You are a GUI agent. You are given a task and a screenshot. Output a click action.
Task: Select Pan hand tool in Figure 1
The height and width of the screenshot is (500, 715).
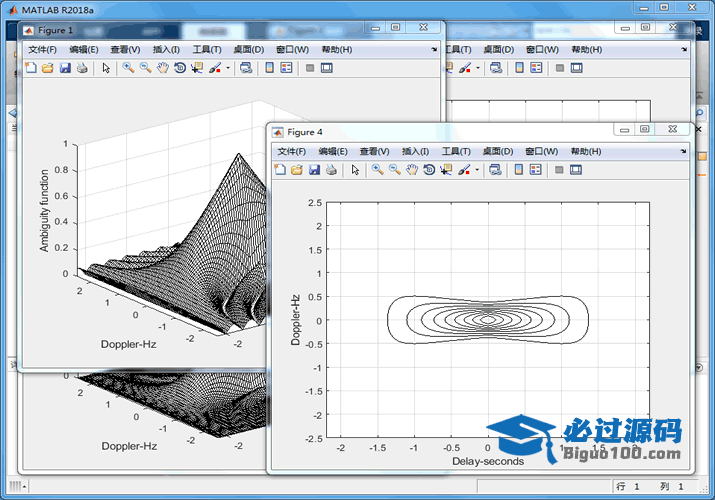click(163, 68)
